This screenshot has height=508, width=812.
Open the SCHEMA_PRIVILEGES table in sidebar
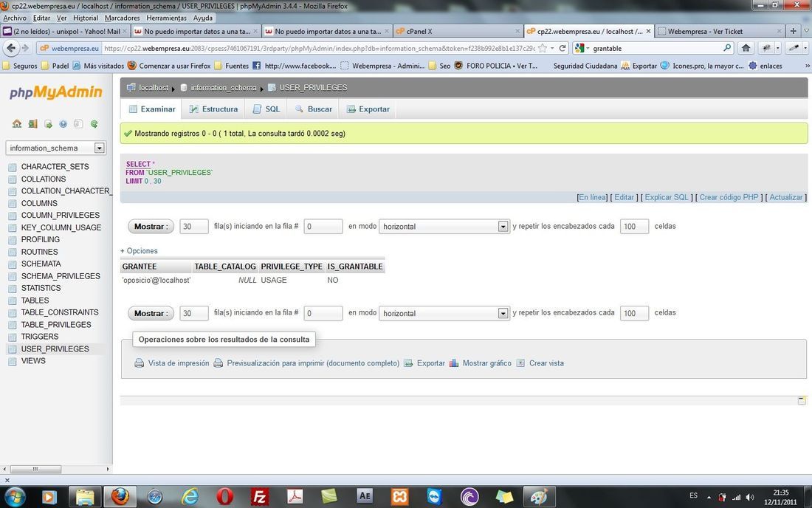[61, 276]
